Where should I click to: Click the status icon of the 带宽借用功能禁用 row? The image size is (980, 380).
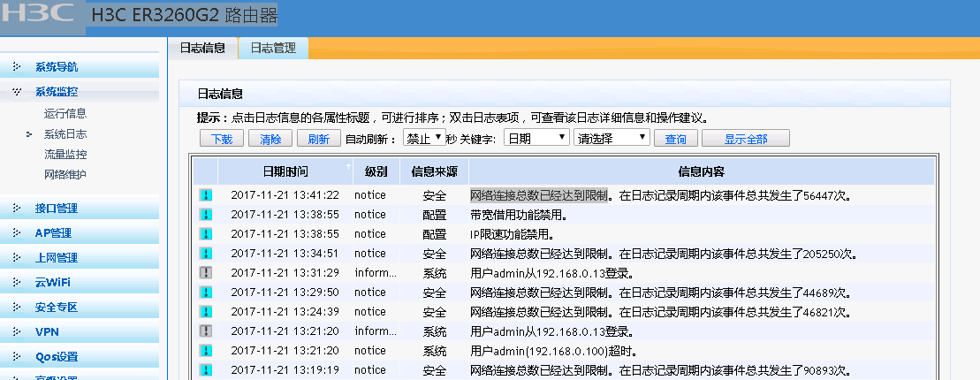206,215
